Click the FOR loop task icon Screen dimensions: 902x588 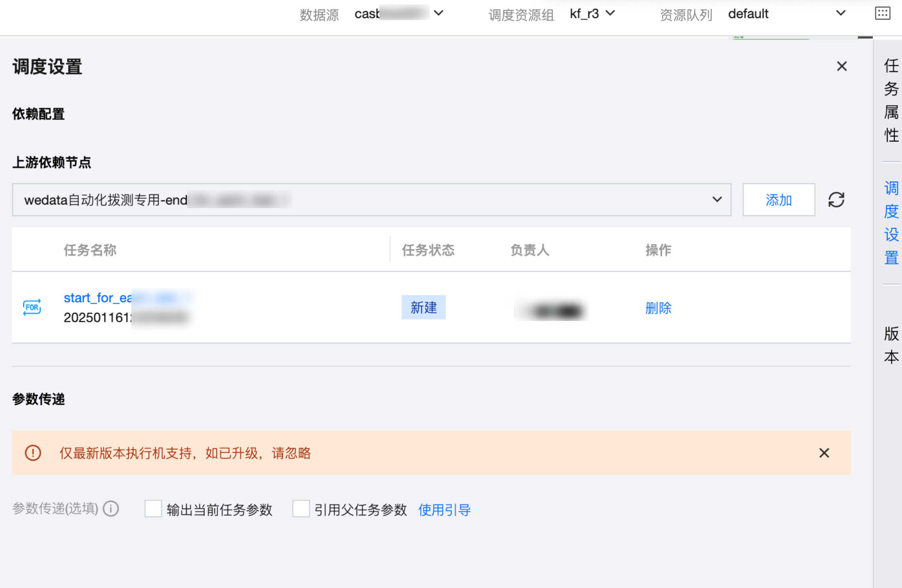pyautogui.click(x=32, y=307)
